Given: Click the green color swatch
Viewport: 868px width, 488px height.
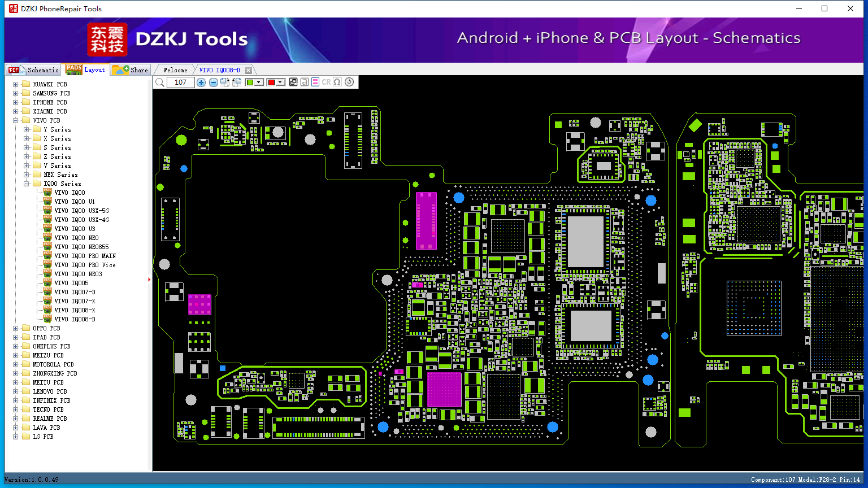Looking at the screenshot, I should (250, 82).
